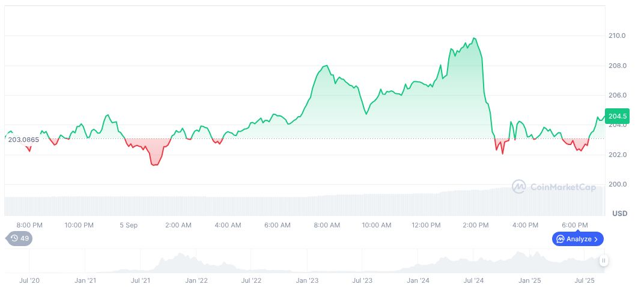Click the 49 events badge
Image resolution: width=644 pixels, height=287 pixels.
(20, 238)
